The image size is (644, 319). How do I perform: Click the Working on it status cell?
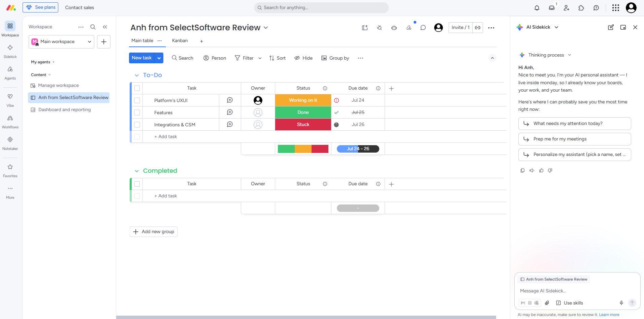303,100
